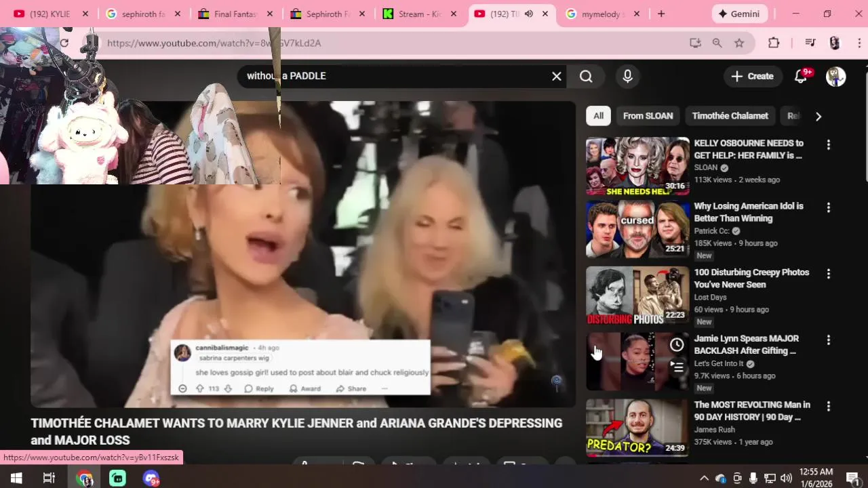The width and height of the screenshot is (868, 488).
Task: Open the Let's Get Into It channel link
Action: pos(719,363)
